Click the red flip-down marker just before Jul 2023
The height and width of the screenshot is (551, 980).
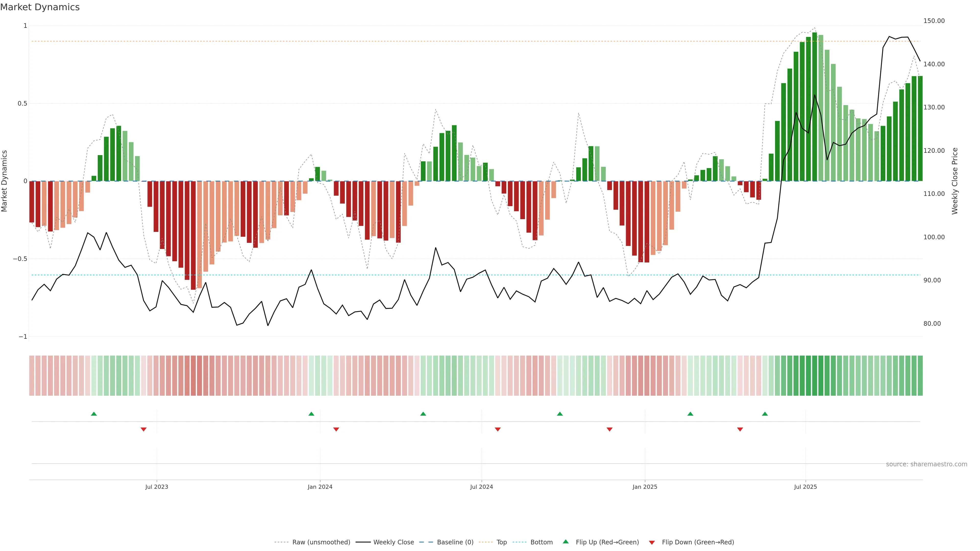143,429
